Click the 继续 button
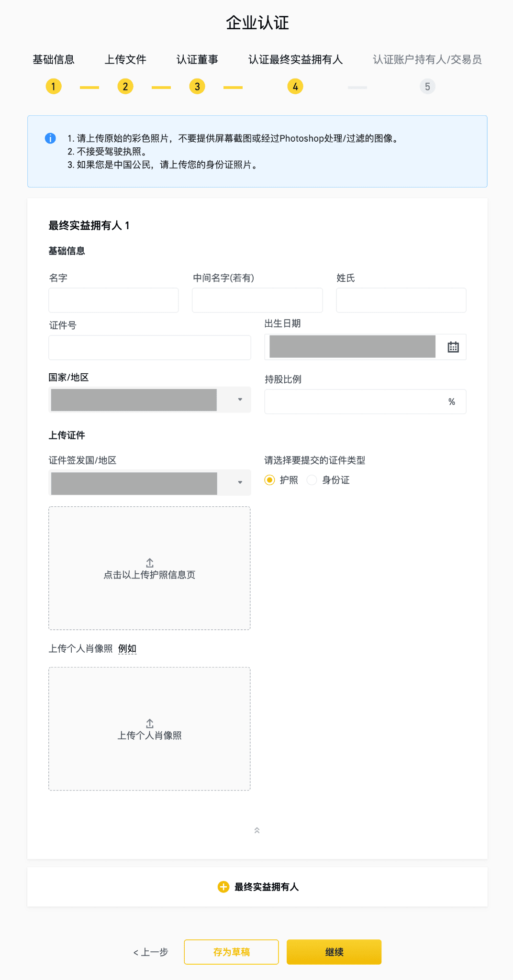 click(x=334, y=952)
